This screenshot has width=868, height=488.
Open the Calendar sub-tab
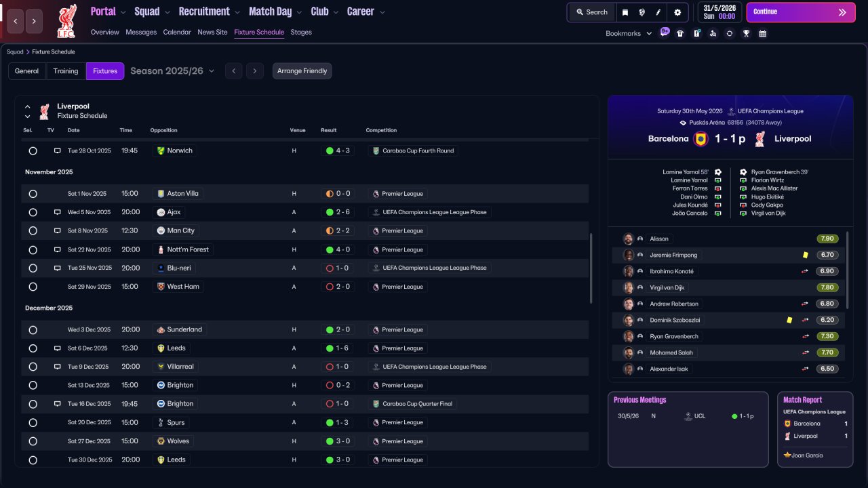pyautogui.click(x=177, y=32)
